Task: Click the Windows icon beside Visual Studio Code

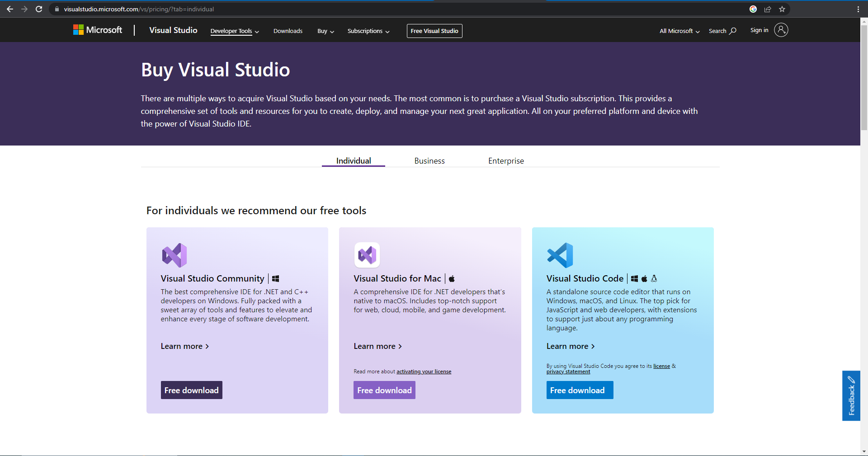Action: pos(634,279)
